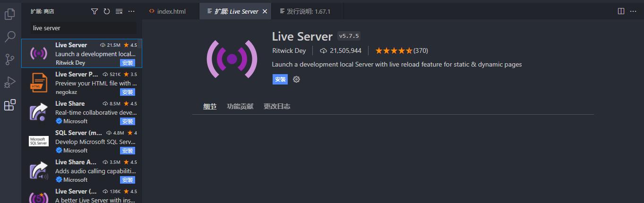Open the Explorer view in activity bar

tap(10, 14)
